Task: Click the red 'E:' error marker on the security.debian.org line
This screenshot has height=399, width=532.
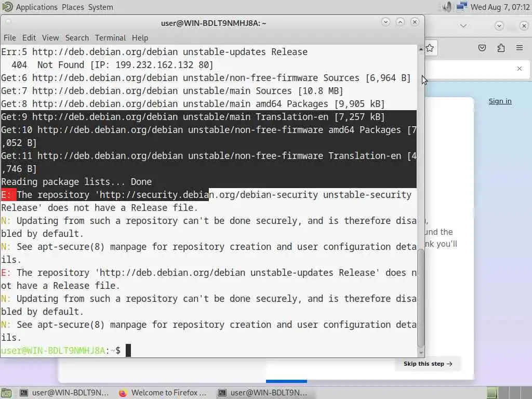Action: (6, 195)
